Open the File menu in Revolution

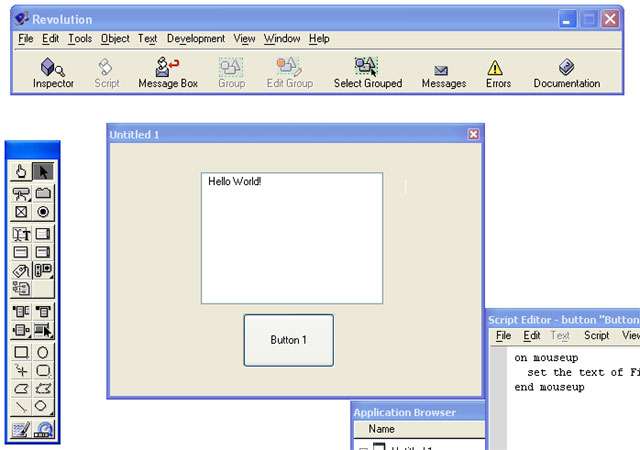(x=26, y=39)
